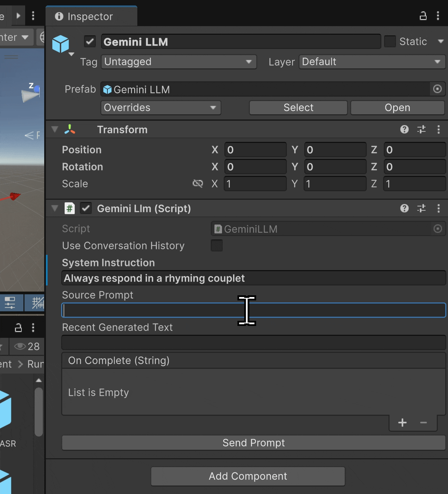Click the GameObject name field Gemini LLM
Viewport: 448px width, 494px height.
tap(241, 42)
